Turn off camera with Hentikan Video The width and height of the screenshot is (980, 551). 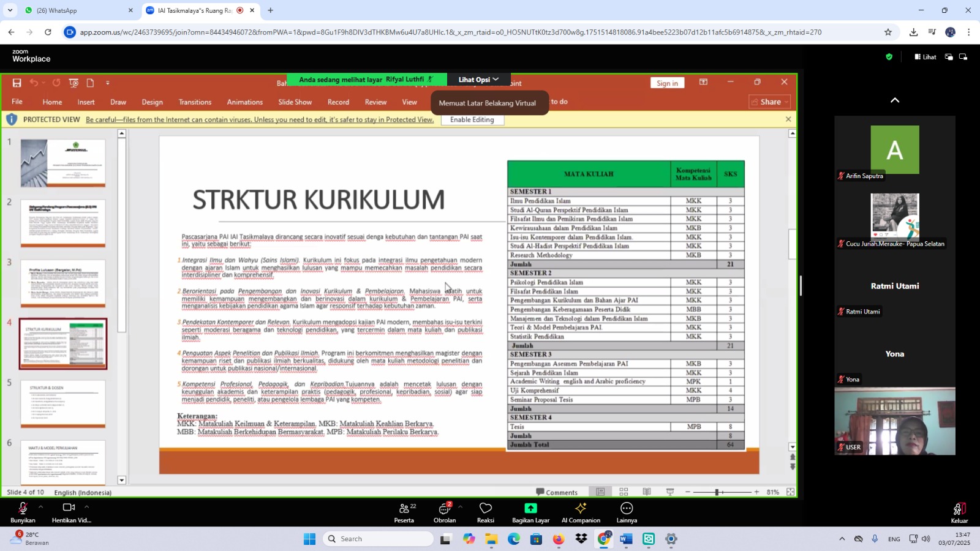click(x=69, y=512)
